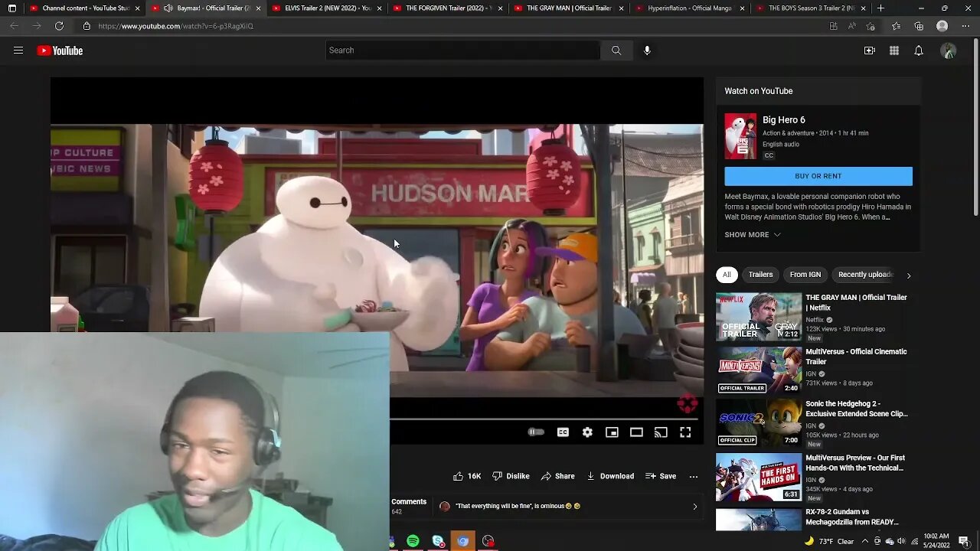Open the player settings gear
The image size is (980, 551).
587,432
